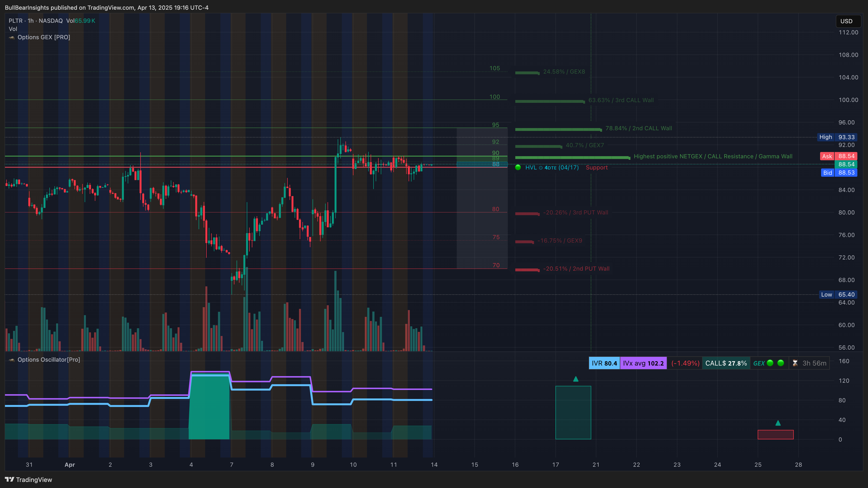The image size is (868, 488).
Task: Click the 80 strike level label
Action: 496,209
